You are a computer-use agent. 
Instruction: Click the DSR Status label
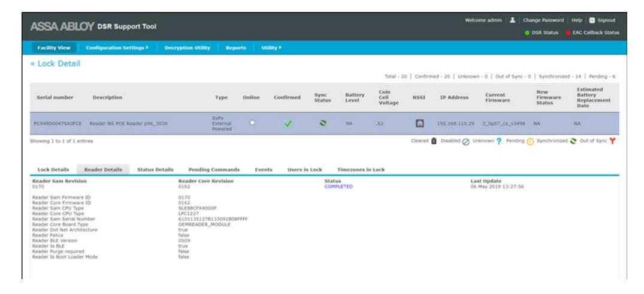(545, 33)
